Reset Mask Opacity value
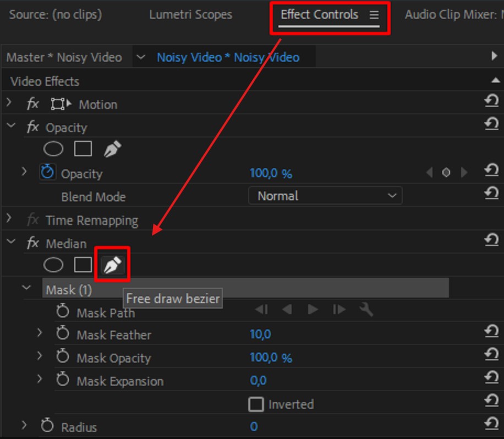504x439 pixels. click(492, 355)
